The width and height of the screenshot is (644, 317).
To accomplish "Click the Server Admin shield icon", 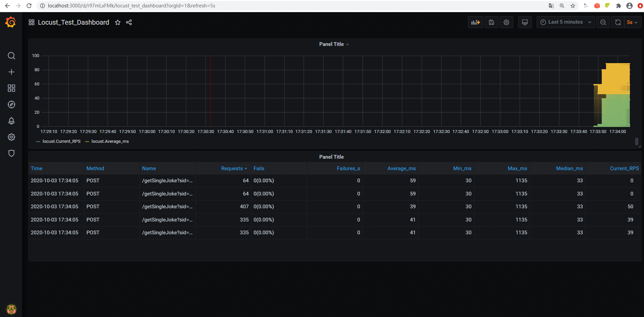I will (x=11, y=153).
